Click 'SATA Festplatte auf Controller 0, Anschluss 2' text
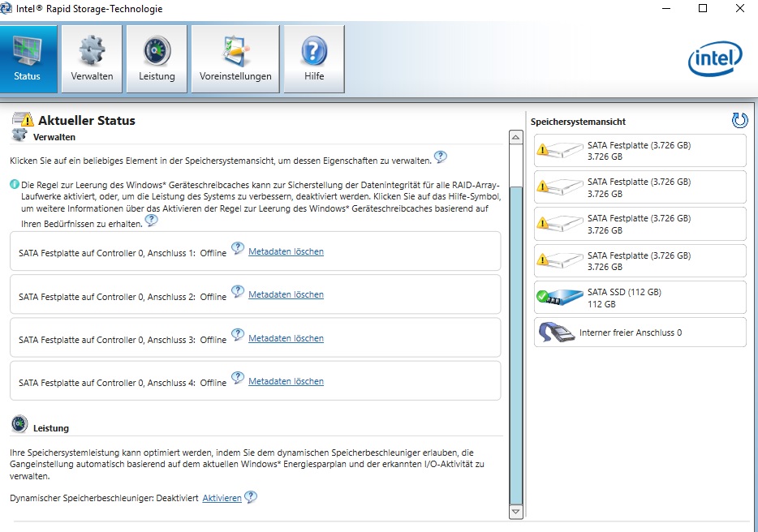 click(x=106, y=297)
